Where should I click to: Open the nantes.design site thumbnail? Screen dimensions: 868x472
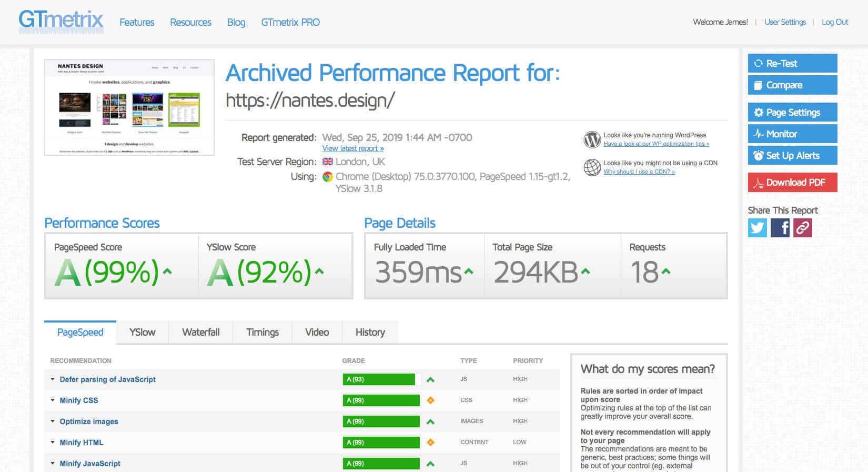coord(129,107)
